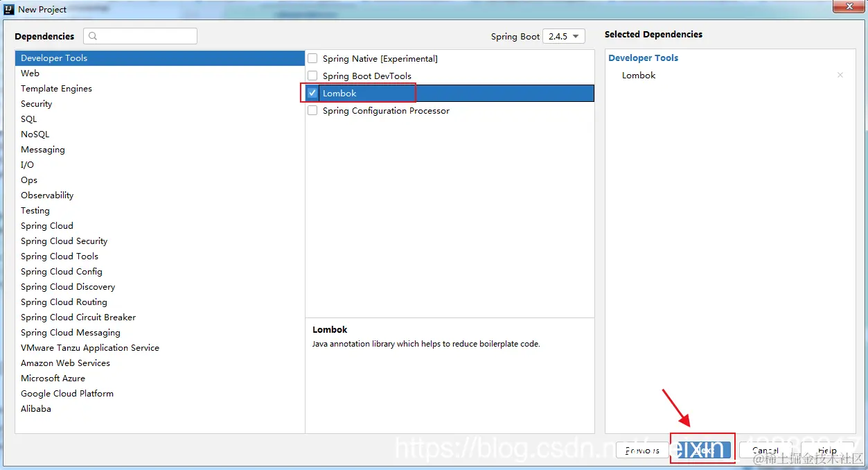Open Spring Cloud Security category
This screenshot has width=868, height=470.
(160, 241)
